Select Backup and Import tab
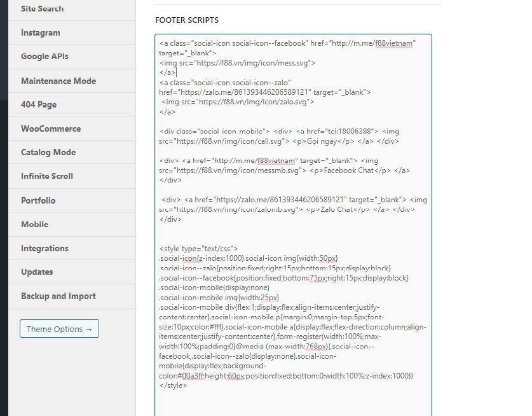This screenshot has width=532, height=416. point(58,296)
